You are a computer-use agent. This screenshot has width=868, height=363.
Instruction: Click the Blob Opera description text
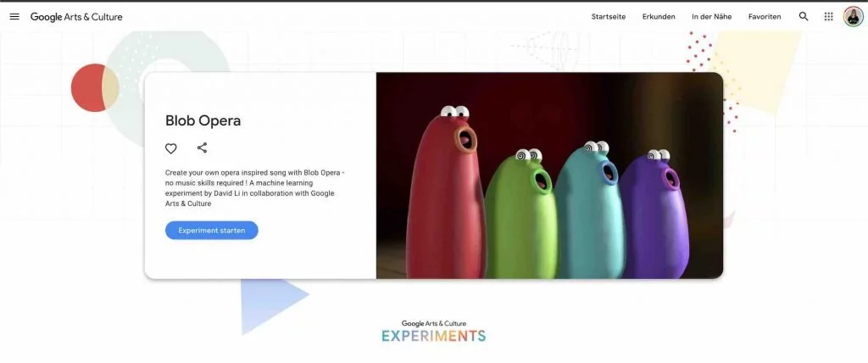[x=254, y=188]
